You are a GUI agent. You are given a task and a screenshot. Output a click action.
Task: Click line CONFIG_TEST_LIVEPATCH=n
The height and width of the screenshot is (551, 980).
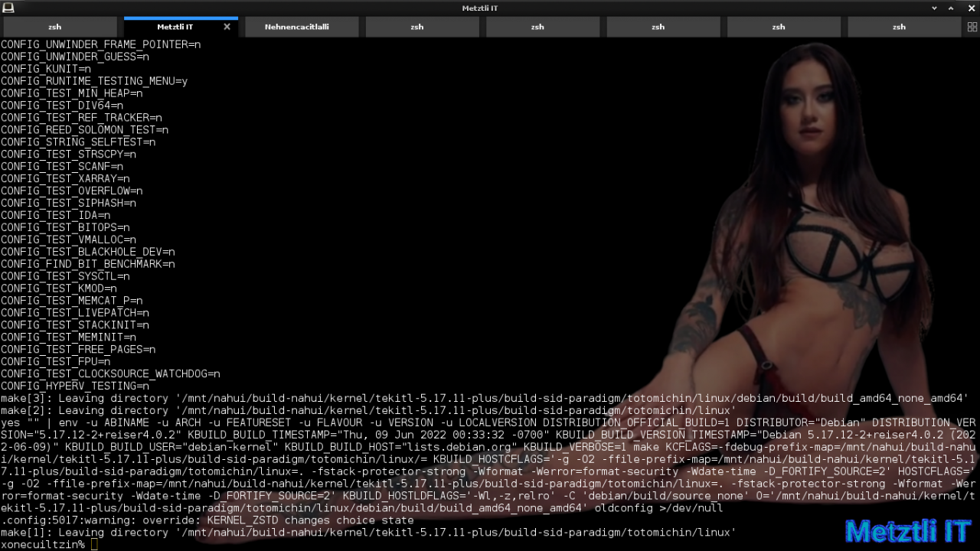pyautogui.click(x=74, y=313)
